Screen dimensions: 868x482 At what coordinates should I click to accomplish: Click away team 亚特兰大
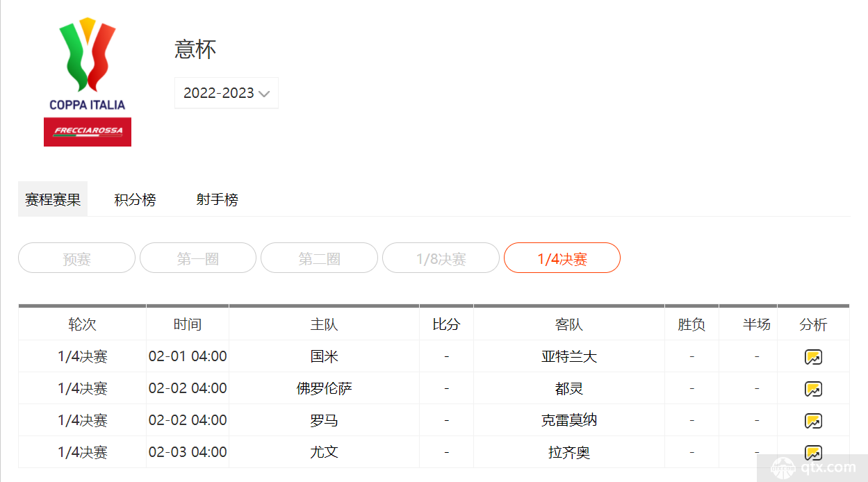(569, 357)
